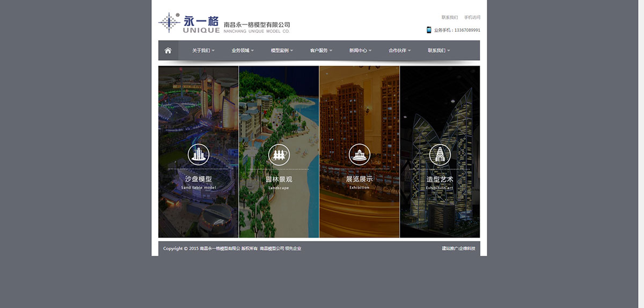The height and width of the screenshot is (308, 644).
Task: Expand the 关于我们 dropdown menu
Action: click(x=203, y=51)
